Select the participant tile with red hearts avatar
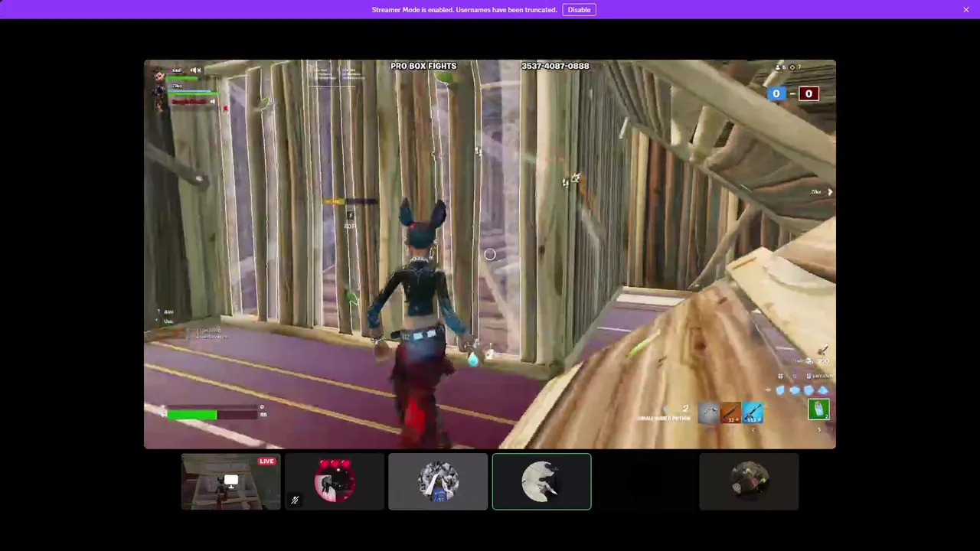The height and width of the screenshot is (551, 980). (335, 481)
